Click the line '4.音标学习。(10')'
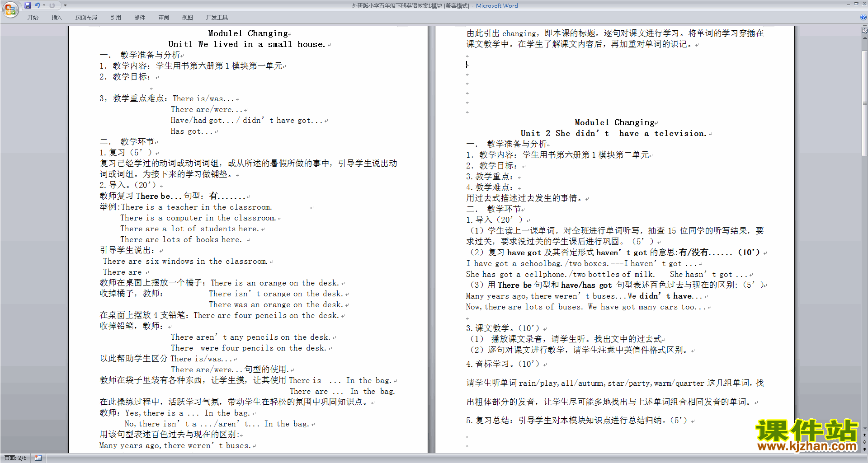 pos(503,364)
